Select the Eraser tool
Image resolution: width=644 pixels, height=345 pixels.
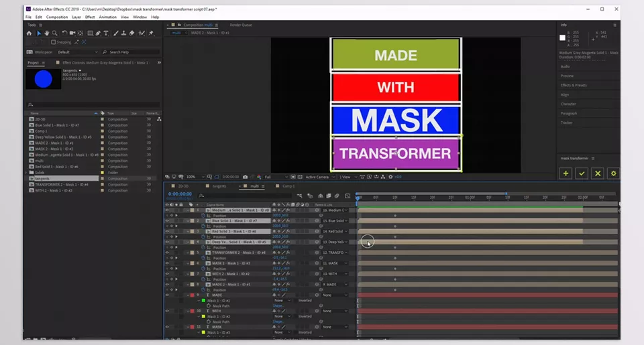131,33
